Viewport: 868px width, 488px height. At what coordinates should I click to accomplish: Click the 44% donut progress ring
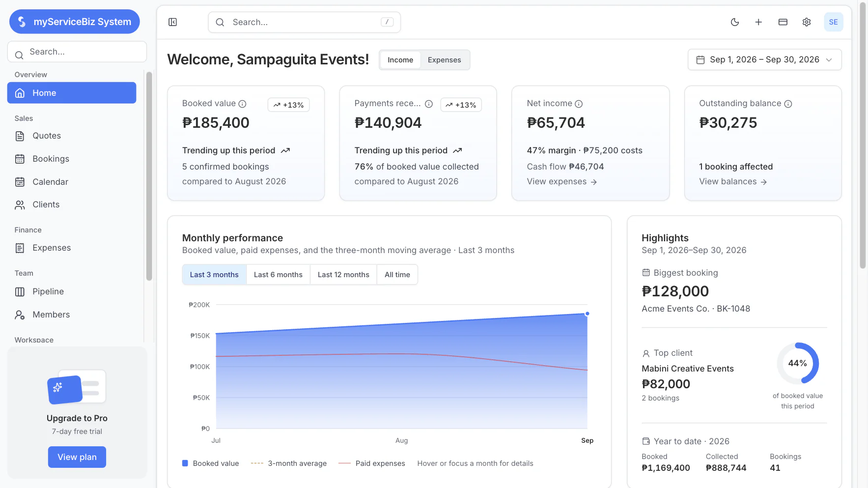(798, 363)
